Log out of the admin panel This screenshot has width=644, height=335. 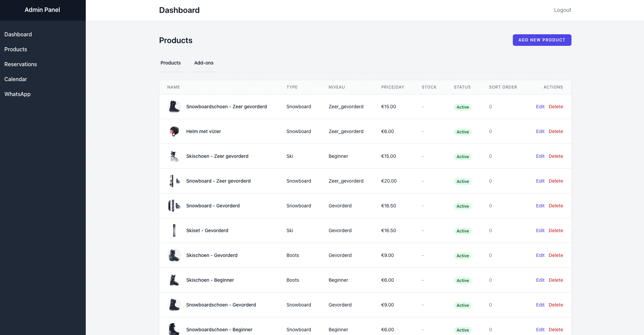(562, 10)
